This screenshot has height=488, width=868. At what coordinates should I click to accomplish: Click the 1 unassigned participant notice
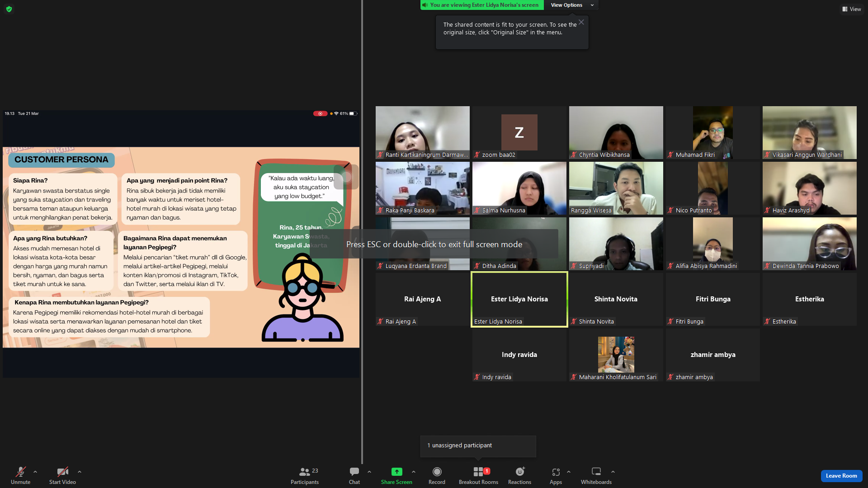coord(478,446)
